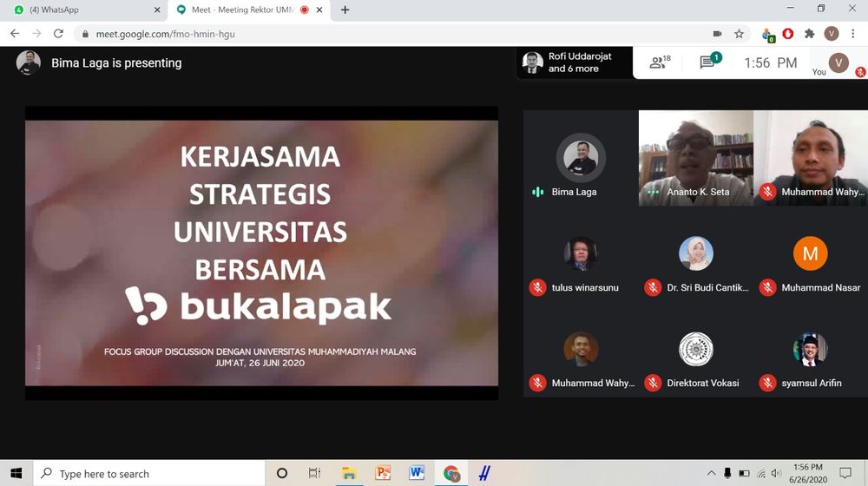Bookmark this page with the star icon
Viewport: 868px width, 486px height.
[739, 34]
